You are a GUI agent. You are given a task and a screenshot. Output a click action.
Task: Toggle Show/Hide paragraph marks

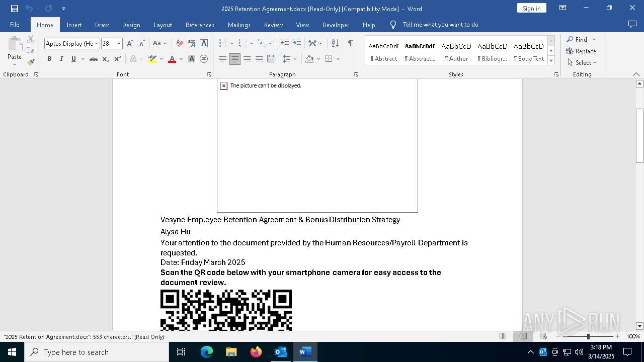tap(350, 44)
